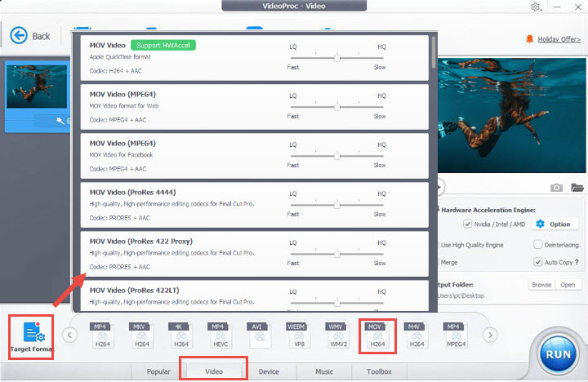Select the MP4 HEVC format icon
Viewport: 588px width, 382px height.
tap(220, 335)
